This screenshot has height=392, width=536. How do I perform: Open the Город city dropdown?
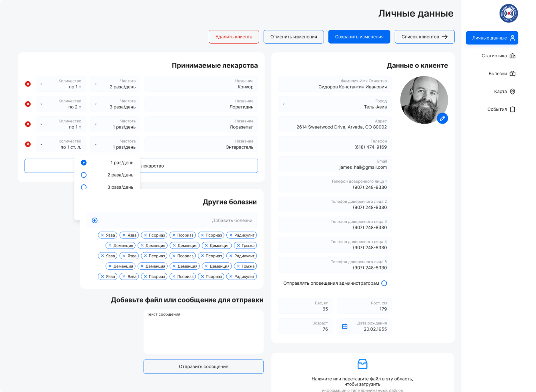coord(334,104)
